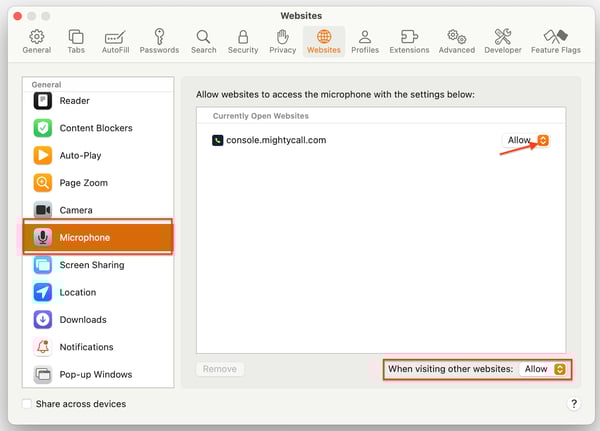The height and width of the screenshot is (431, 600).
Task: Enable Share across devices checkbox
Action: click(x=27, y=404)
